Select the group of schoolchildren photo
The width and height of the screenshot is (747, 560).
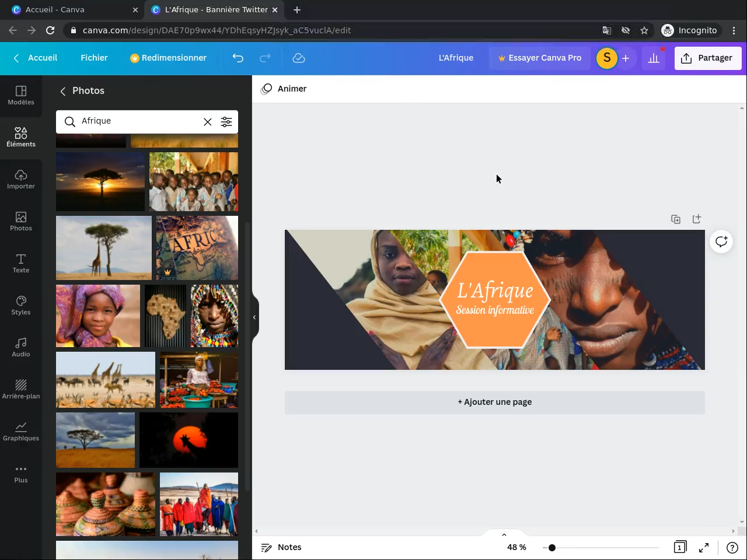coord(194,181)
